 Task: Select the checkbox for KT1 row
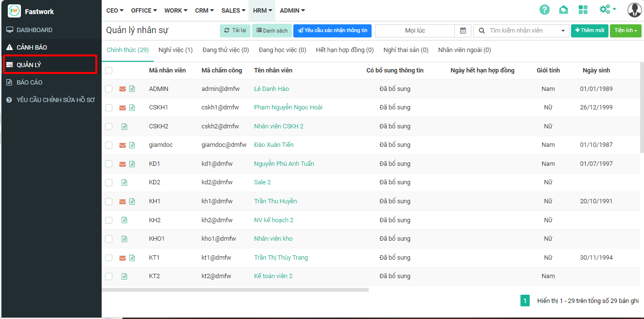click(x=109, y=258)
